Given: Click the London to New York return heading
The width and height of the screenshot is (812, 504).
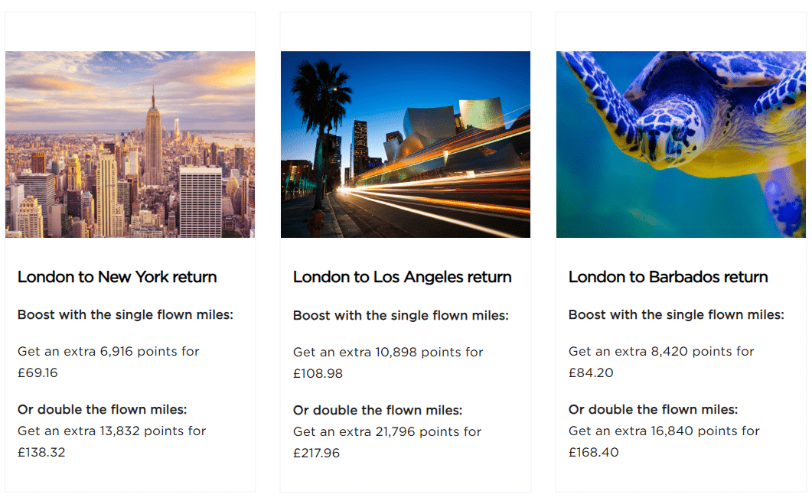Looking at the screenshot, I should 117,277.
